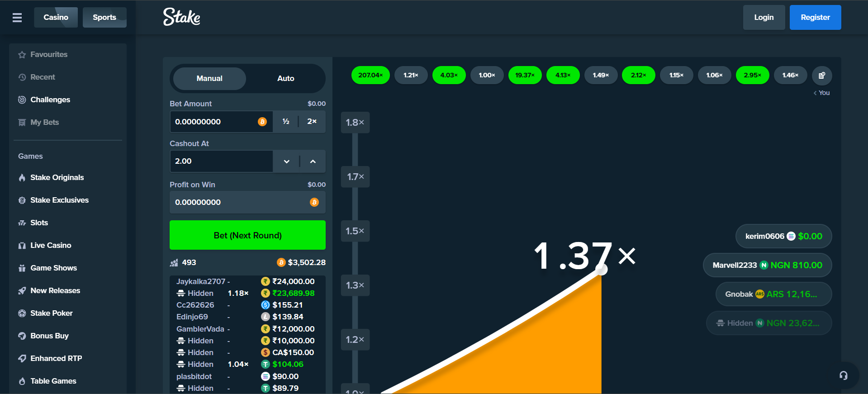Image resolution: width=868 pixels, height=394 pixels.
Task: Click player plasbitdot in bets list
Action: pos(194,376)
